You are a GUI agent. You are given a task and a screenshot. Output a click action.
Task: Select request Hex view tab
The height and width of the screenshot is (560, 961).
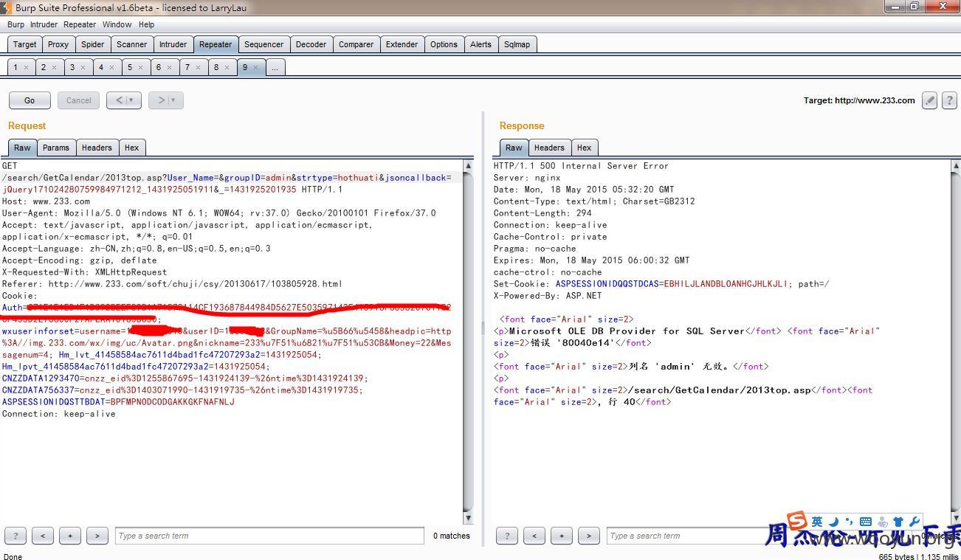pyautogui.click(x=131, y=148)
